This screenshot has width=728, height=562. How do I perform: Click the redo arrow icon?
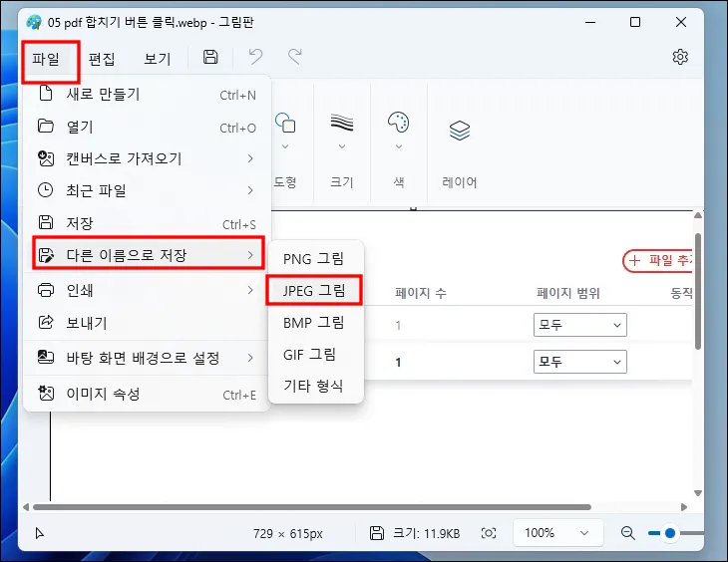pos(295,57)
